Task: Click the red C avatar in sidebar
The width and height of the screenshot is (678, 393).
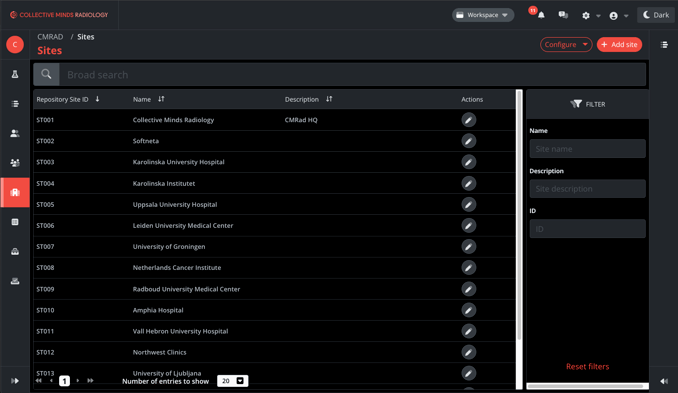Action: [x=15, y=45]
